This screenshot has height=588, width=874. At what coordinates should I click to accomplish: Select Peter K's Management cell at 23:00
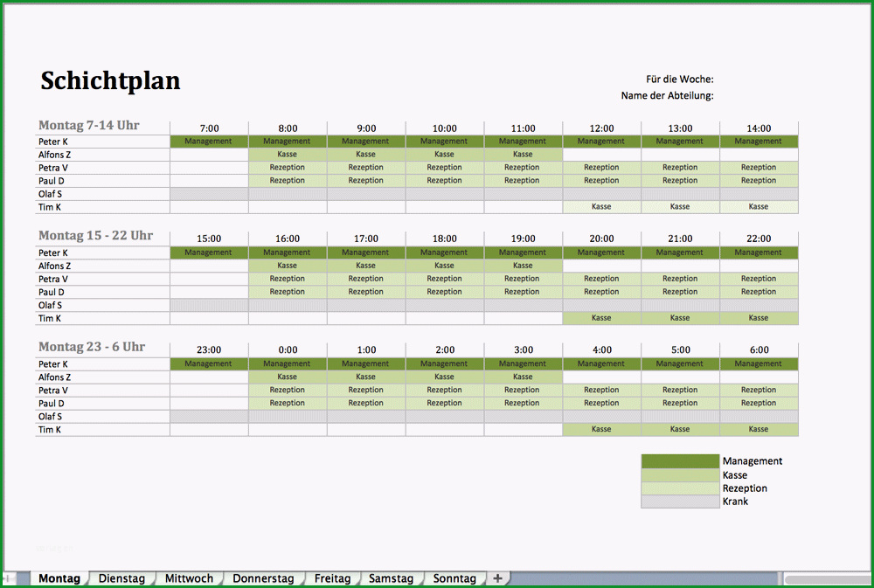coord(209,364)
